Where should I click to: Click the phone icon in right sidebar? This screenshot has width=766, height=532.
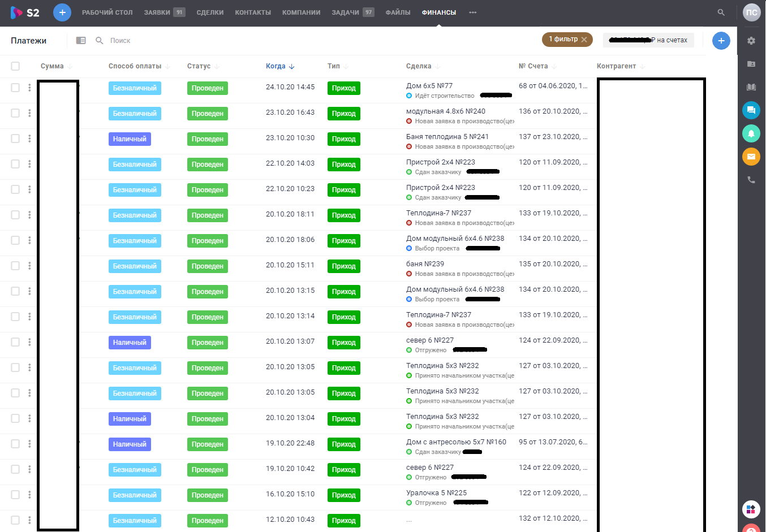point(751,180)
